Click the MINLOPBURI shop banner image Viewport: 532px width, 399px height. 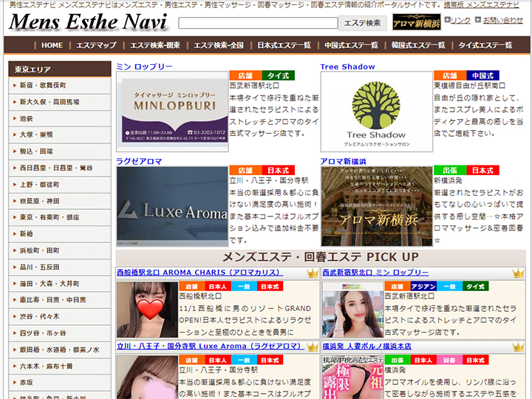(x=172, y=112)
